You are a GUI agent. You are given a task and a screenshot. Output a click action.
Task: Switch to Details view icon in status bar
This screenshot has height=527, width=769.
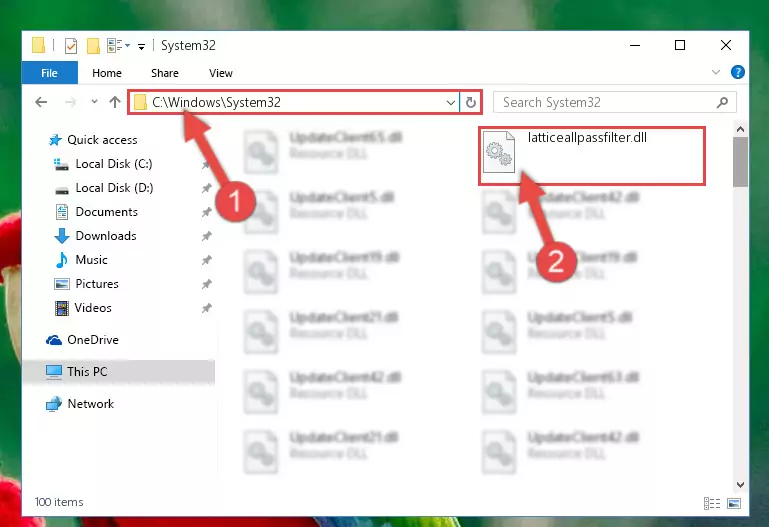point(712,503)
